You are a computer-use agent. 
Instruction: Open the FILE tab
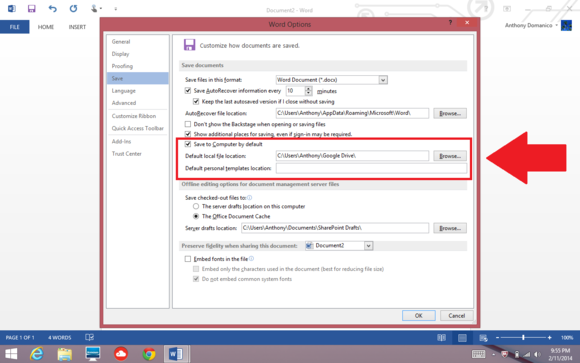tap(14, 27)
